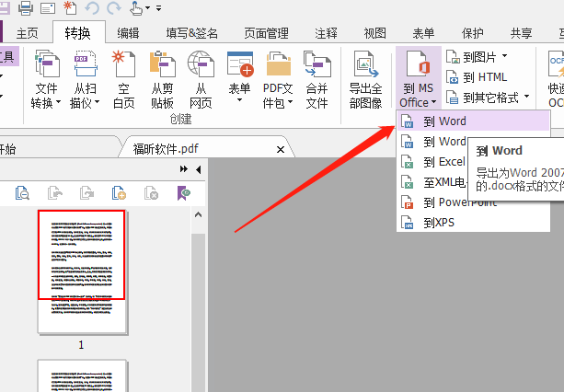Click the rotate page counterclockwise icon
The width and height of the screenshot is (564, 392).
pyautogui.click(x=54, y=193)
